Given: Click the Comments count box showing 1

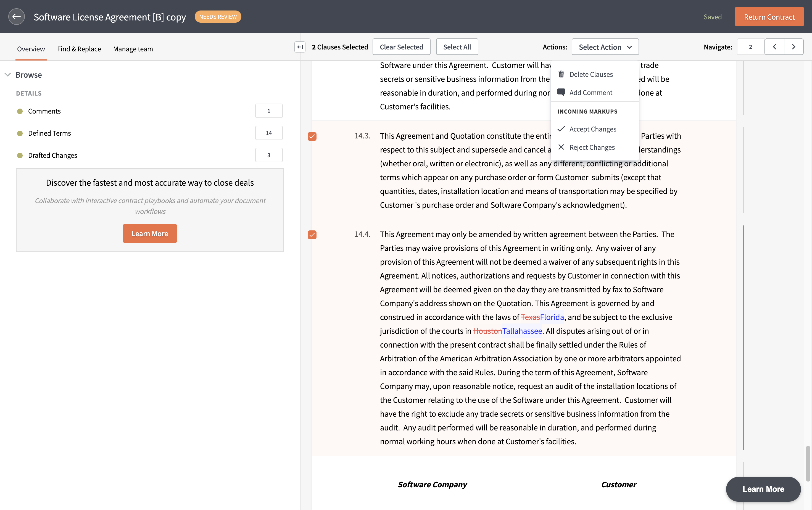Looking at the screenshot, I should (x=269, y=111).
